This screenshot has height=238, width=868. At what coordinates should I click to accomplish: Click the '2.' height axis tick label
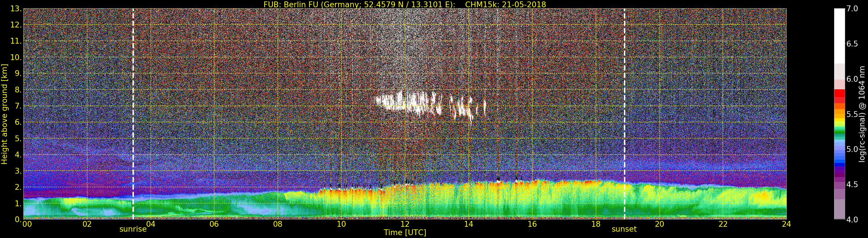pyautogui.click(x=18, y=187)
